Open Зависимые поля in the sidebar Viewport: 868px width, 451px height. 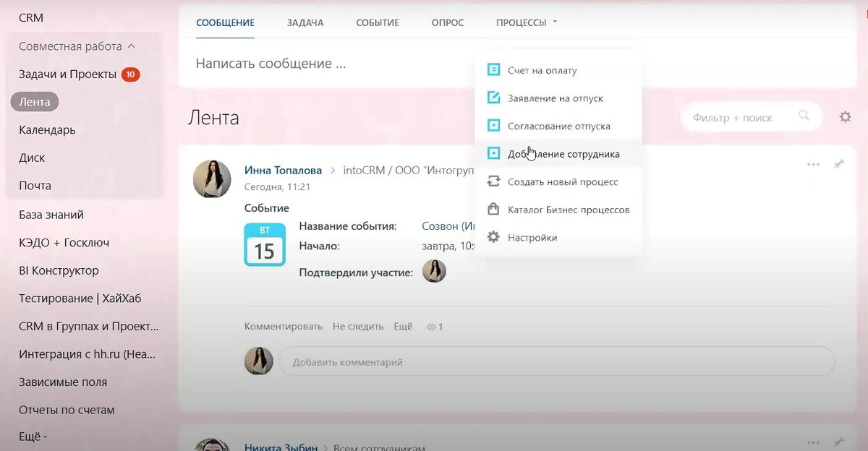click(x=63, y=382)
